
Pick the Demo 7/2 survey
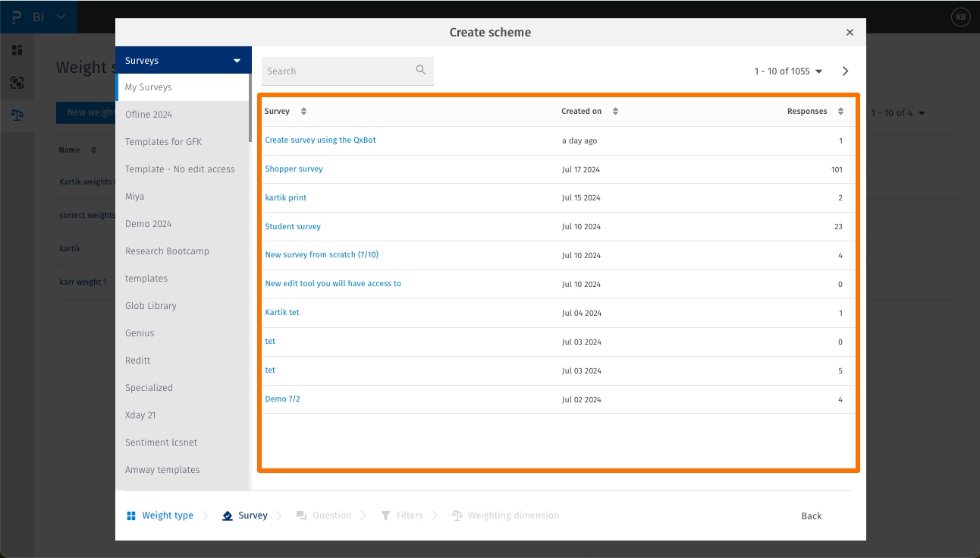tap(282, 399)
